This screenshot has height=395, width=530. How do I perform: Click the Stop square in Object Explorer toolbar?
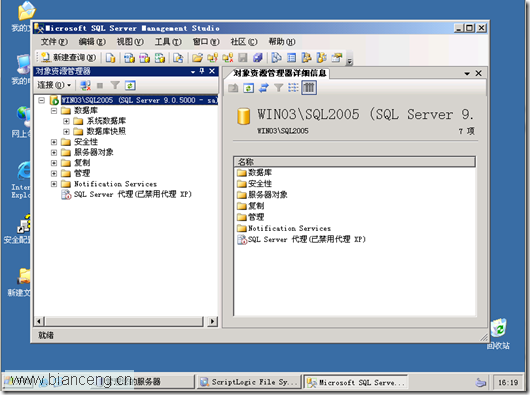[x=100, y=85]
